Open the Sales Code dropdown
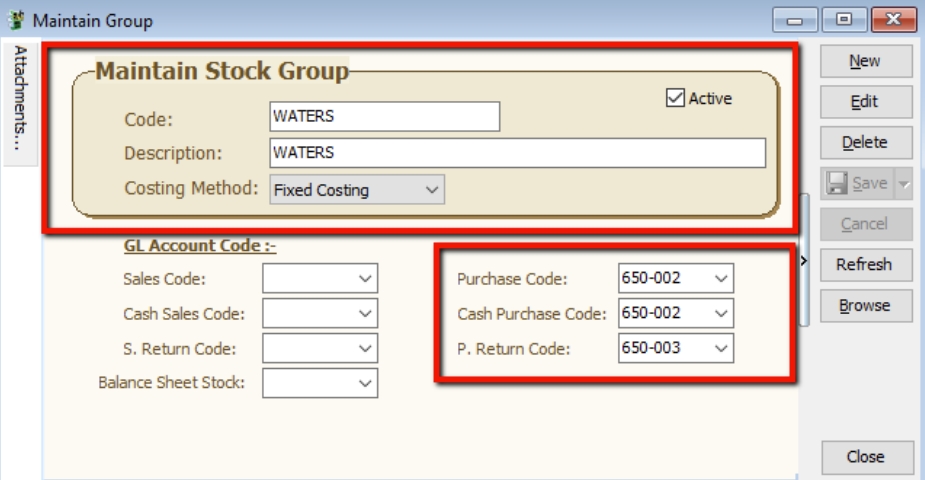925x480 pixels. coord(365,279)
